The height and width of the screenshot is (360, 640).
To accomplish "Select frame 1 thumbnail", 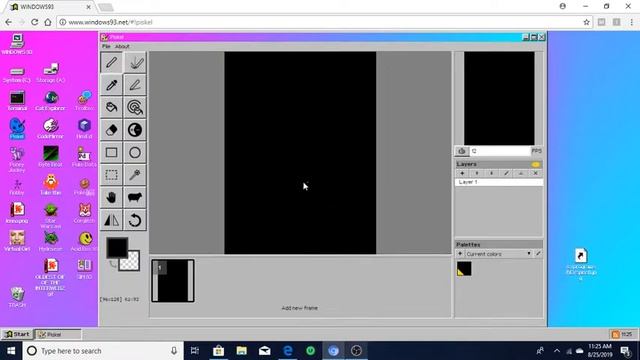I will pyautogui.click(x=173, y=281).
